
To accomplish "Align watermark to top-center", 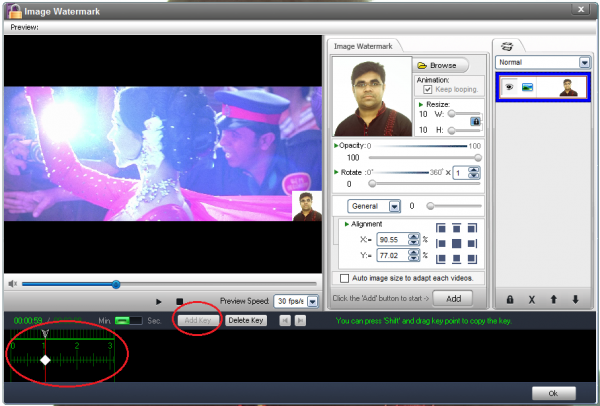I will tap(457, 228).
